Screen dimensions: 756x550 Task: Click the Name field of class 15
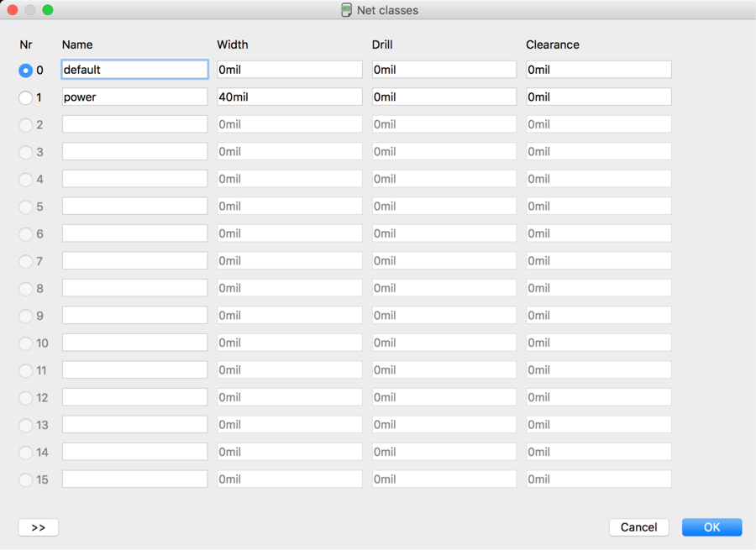tap(135, 479)
